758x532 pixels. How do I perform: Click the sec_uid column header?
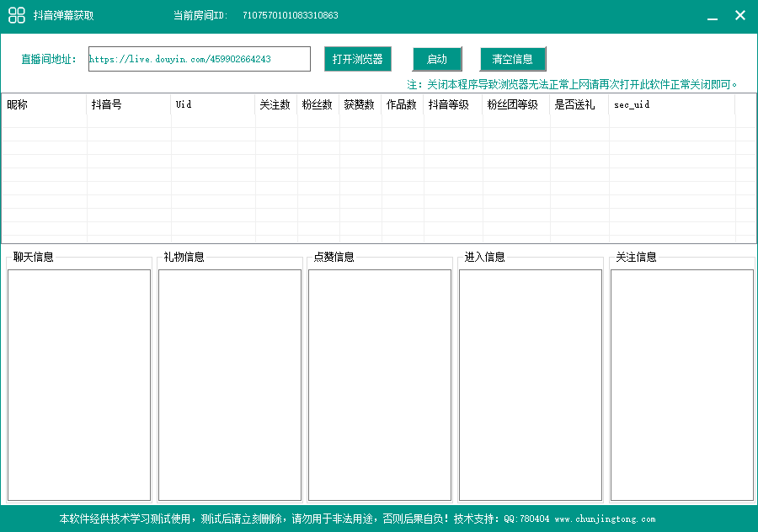(x=672, y=104)
